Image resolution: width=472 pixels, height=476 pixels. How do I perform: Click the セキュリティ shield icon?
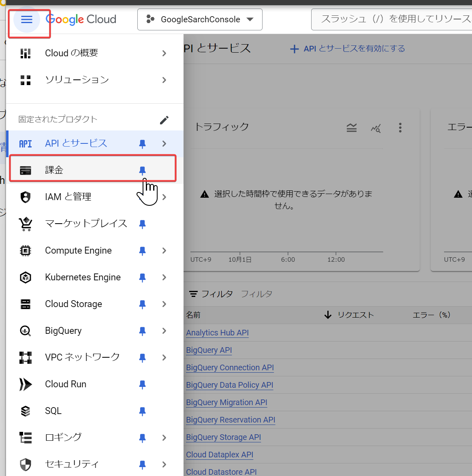(x=26, y=465)
